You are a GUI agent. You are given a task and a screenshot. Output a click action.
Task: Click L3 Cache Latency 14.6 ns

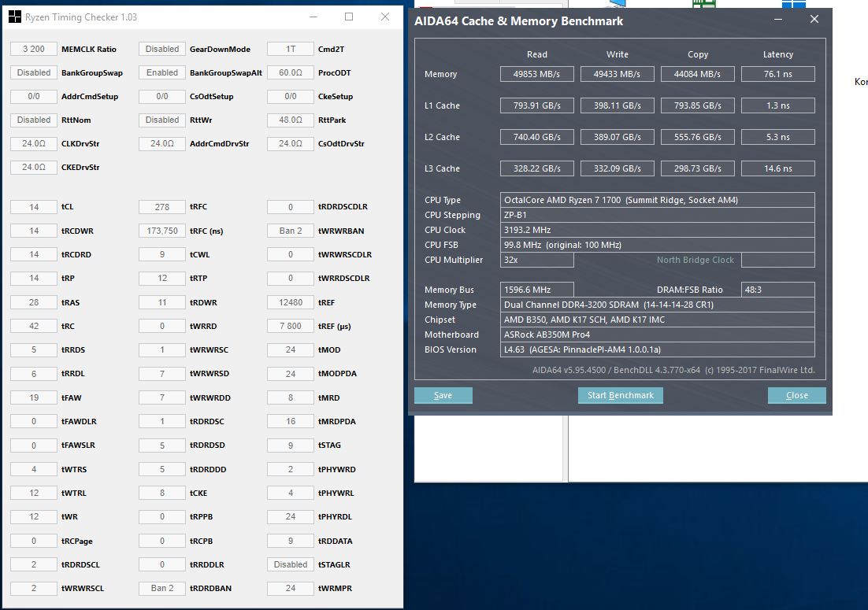(777, 168)
